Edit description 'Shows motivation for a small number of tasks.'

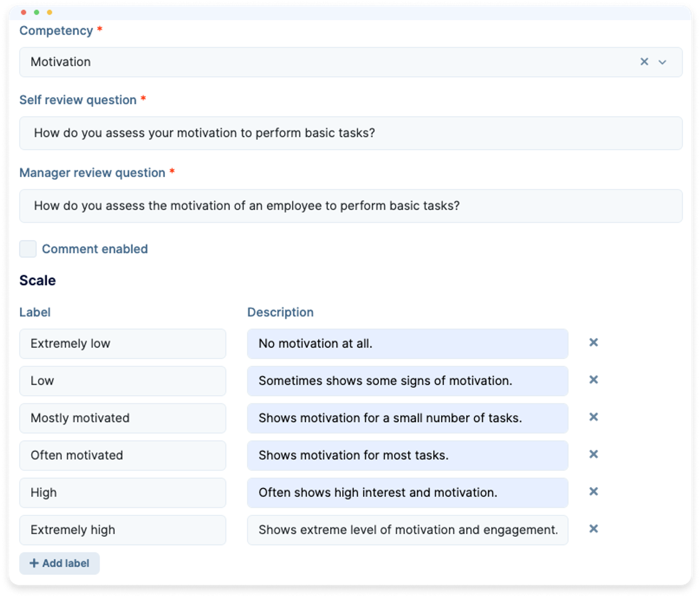coord(408,418)
